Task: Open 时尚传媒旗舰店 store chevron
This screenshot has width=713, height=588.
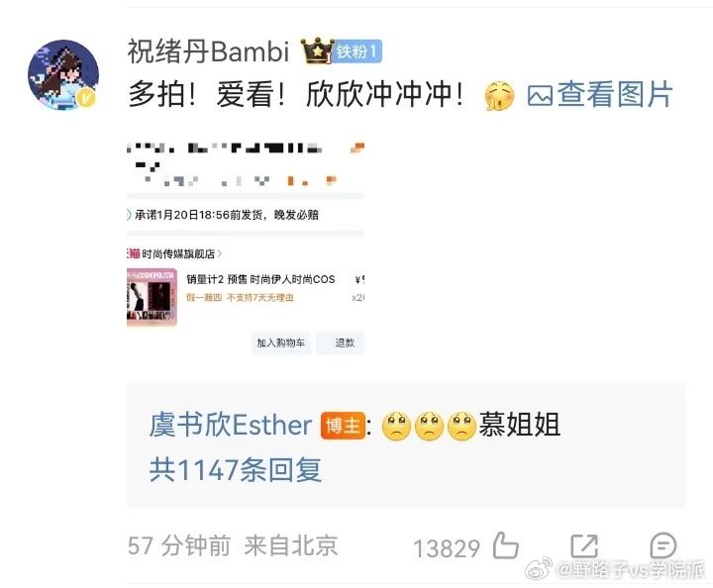Action: 220,253
